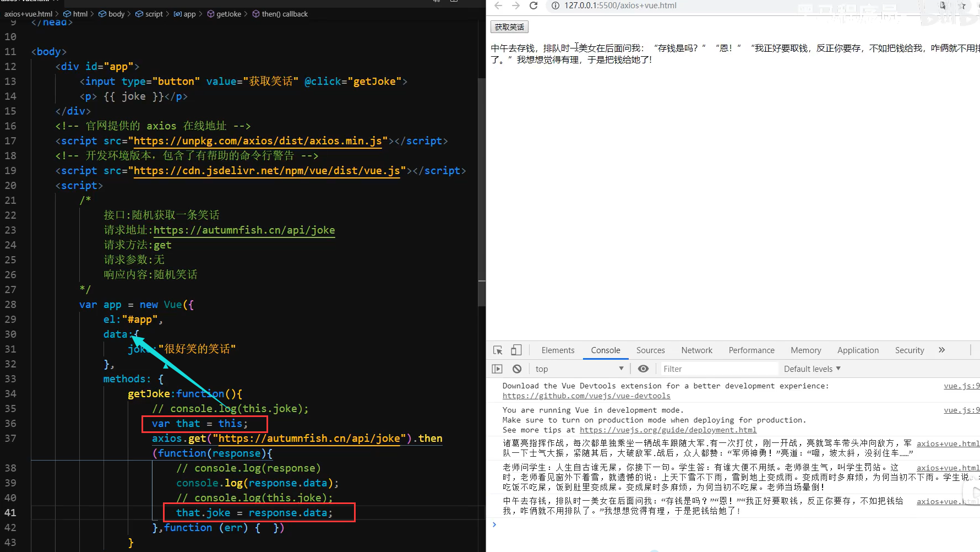Viewport: 980px width, 552px height.
Task: Clear the console with the ban icon
Action: (x=516, y=369)
